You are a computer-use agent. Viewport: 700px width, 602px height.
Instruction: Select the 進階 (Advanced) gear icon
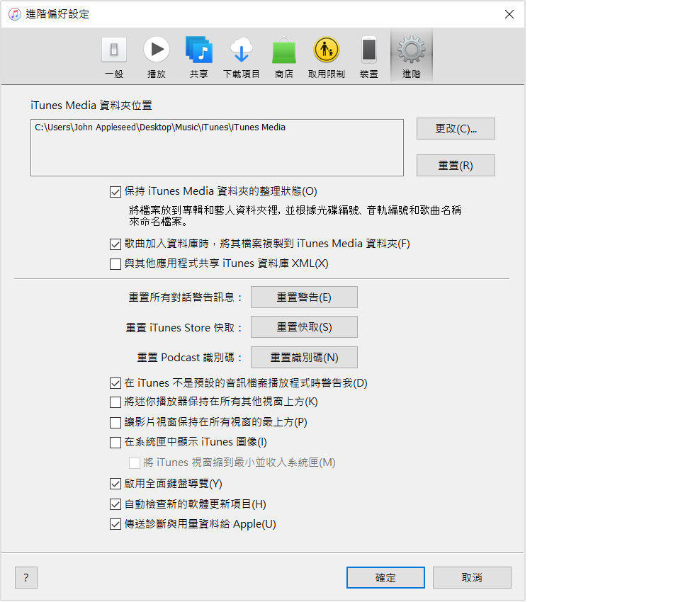point(411,51)
